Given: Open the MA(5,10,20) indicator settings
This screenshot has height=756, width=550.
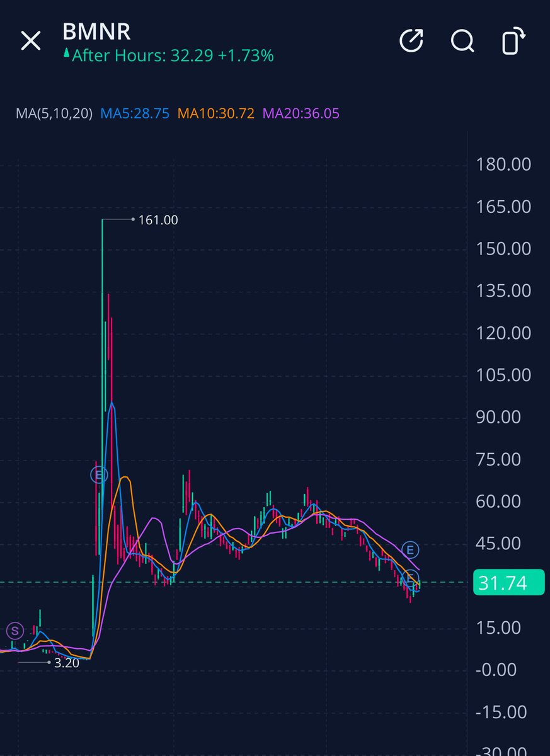Looking at the screenshot, I should pos(54,113).
